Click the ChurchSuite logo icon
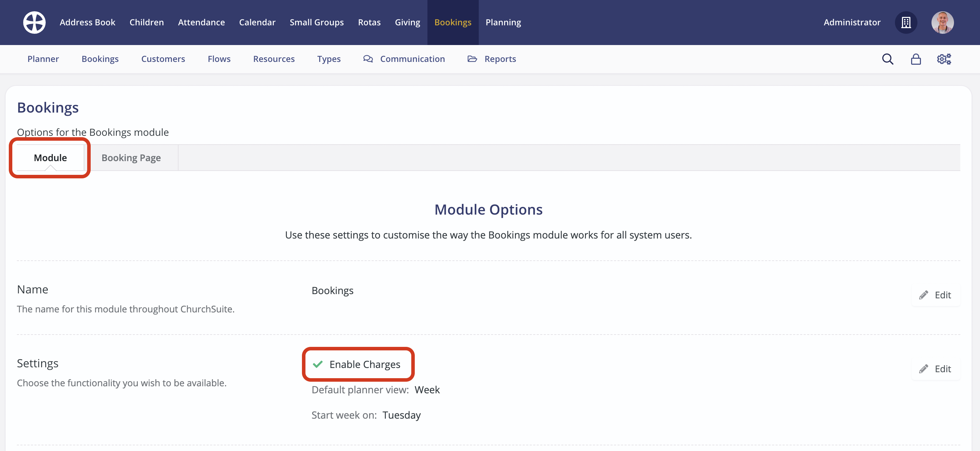Screen dimensions: 980x451 tap(34, 22)
